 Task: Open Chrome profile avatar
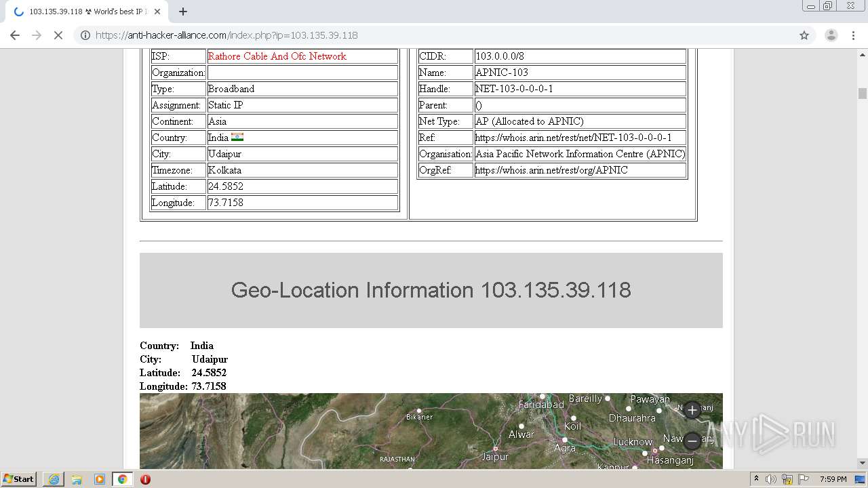click(831, 35)
